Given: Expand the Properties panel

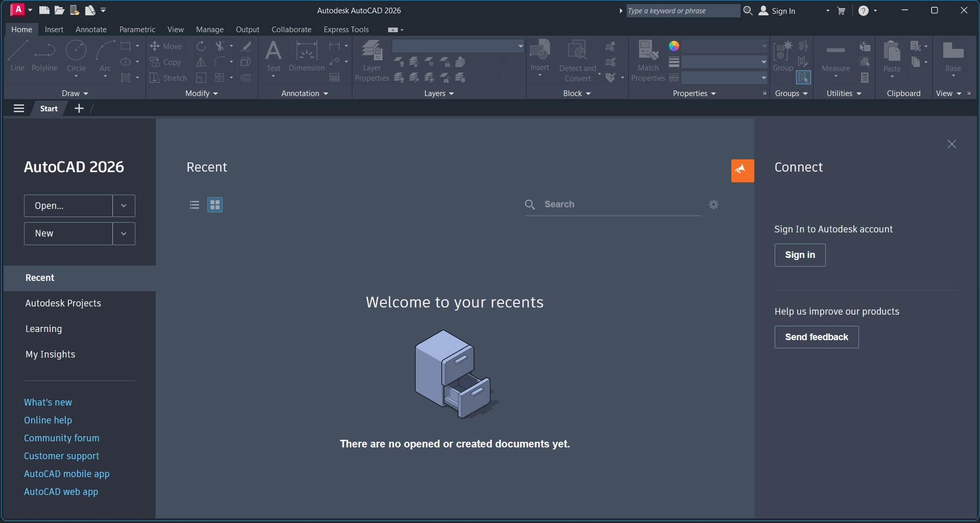Looking at the screenshot, I should 695,93.
